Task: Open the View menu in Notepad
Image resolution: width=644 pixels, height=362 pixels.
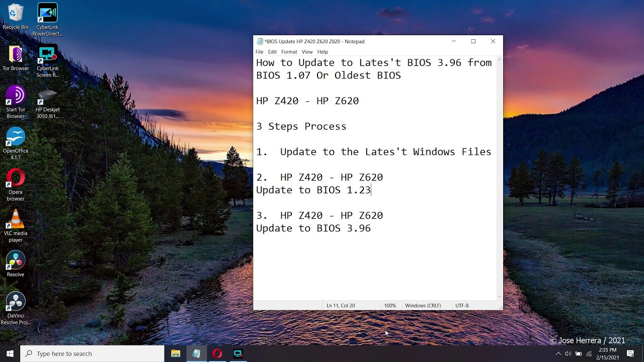Action: 307,52
